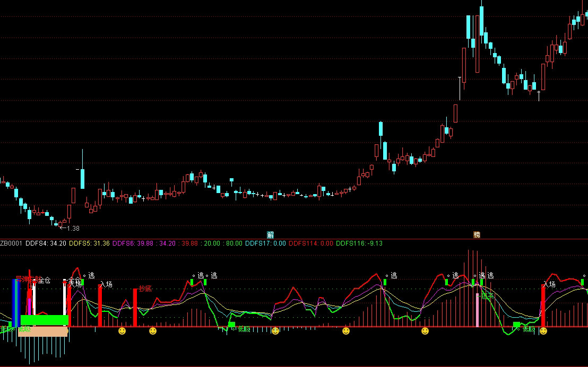Select the ZB0001 indicator name
Image resolution: width=588 pixels, height=367 pixels.
point(11,243)
